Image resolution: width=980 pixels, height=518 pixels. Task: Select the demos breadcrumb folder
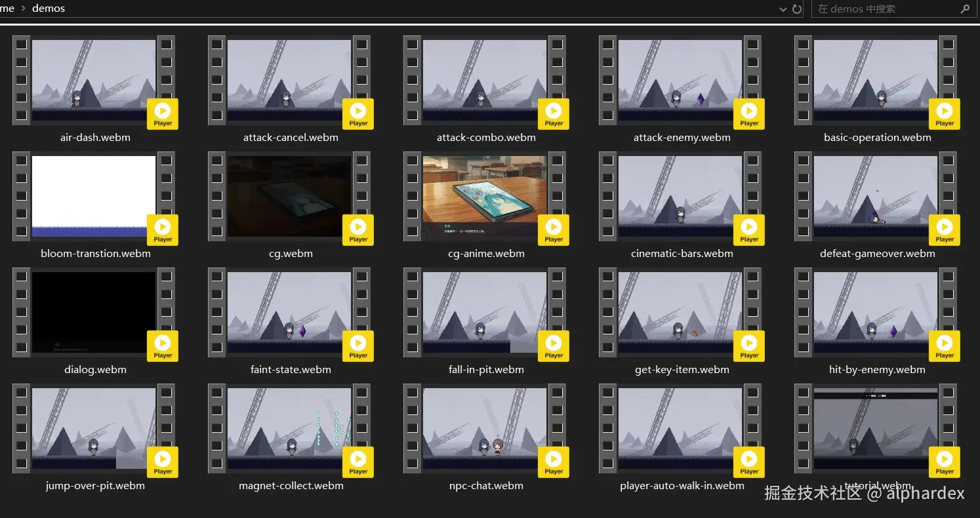coord(49,9)
